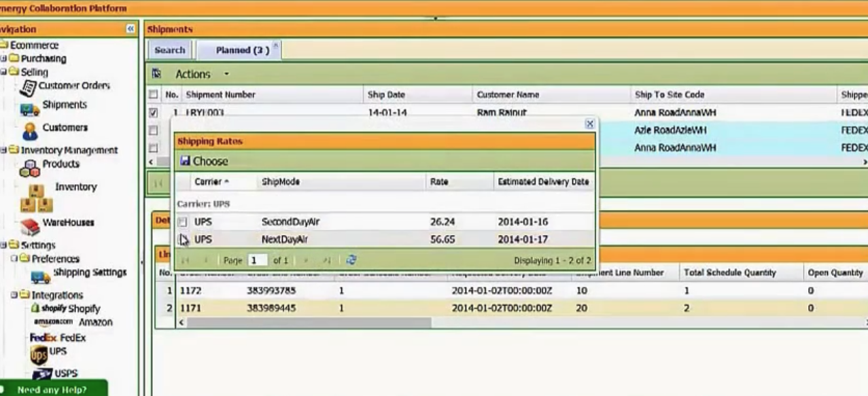Select order line number 383989445

point(271,308)
